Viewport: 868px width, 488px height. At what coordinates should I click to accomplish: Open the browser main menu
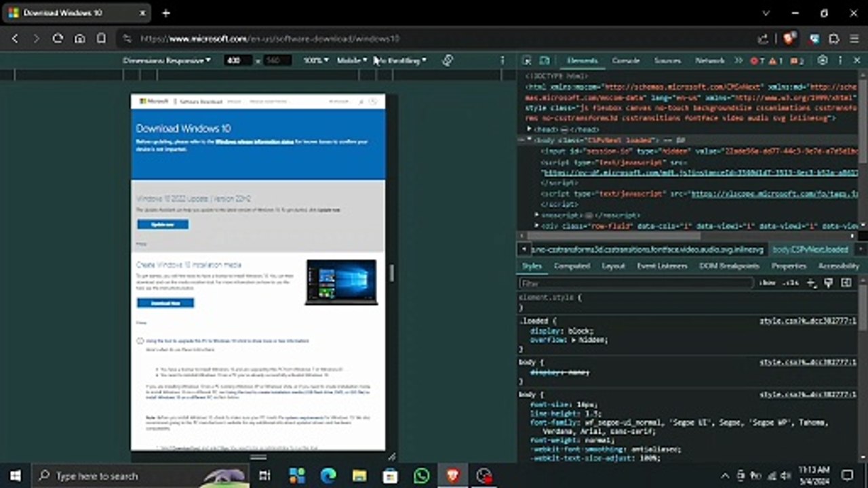tap(854, 39)
